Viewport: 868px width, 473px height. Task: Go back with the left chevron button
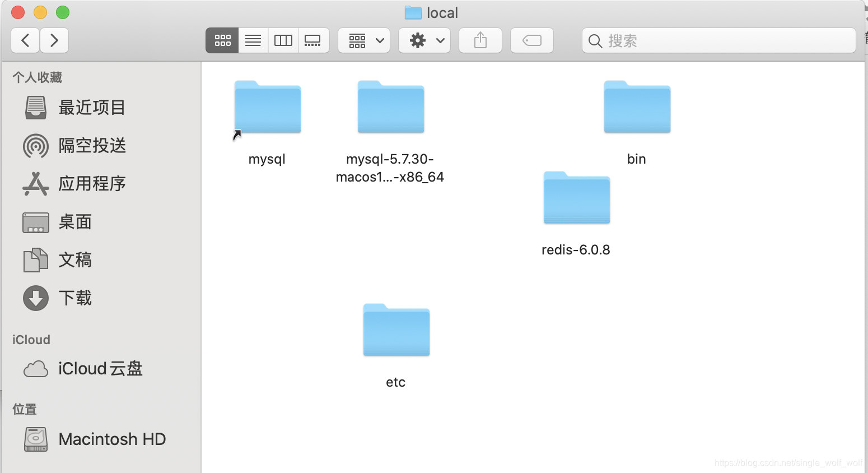[x=25, y=40]
